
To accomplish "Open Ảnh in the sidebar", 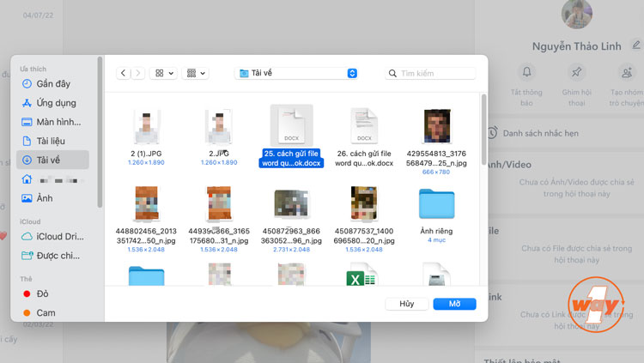I will [53, 198].
